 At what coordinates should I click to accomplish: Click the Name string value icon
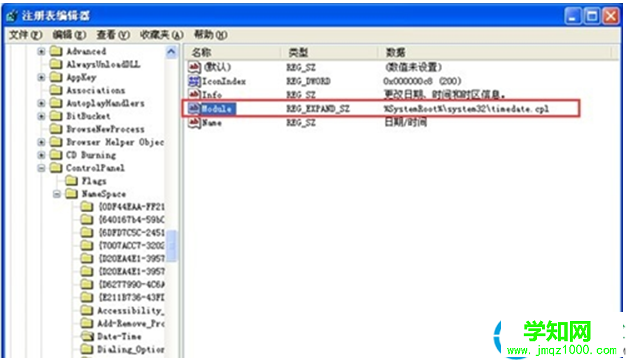[x=194, y=123]
